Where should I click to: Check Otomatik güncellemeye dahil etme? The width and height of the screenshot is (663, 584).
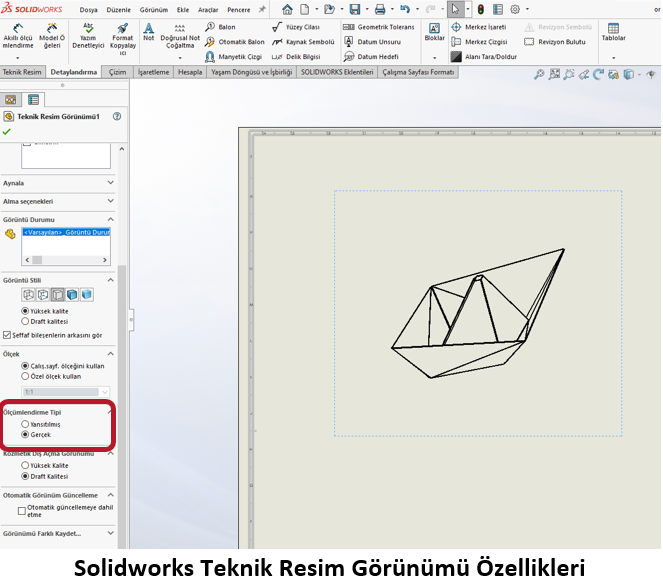(23, 510)
